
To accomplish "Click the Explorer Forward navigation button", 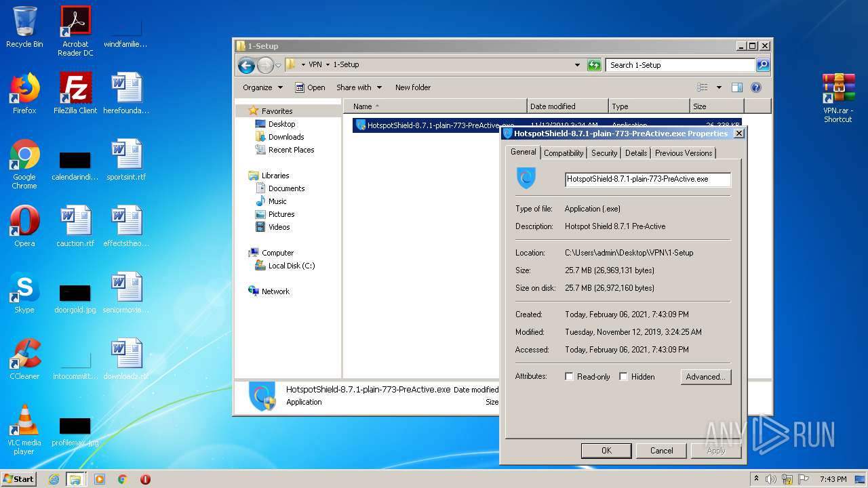I will tap(265, 65).
